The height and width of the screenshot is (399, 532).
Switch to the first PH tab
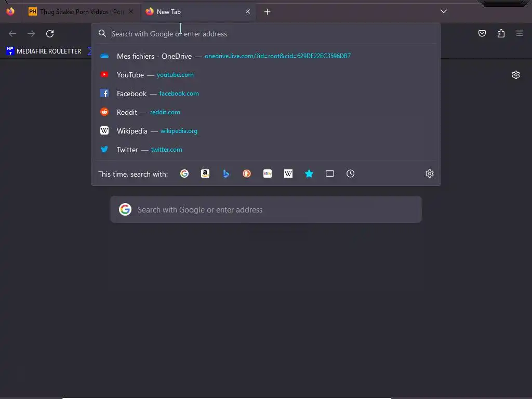82,12
